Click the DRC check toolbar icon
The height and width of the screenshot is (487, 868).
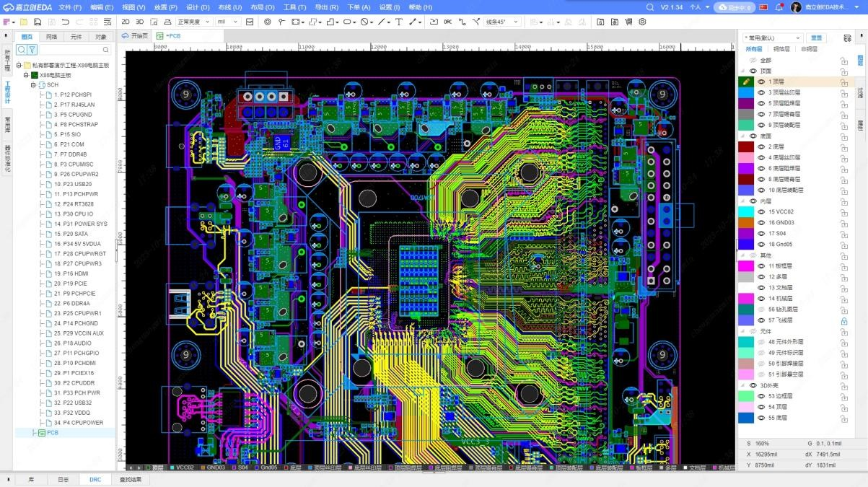click(448, 22)
